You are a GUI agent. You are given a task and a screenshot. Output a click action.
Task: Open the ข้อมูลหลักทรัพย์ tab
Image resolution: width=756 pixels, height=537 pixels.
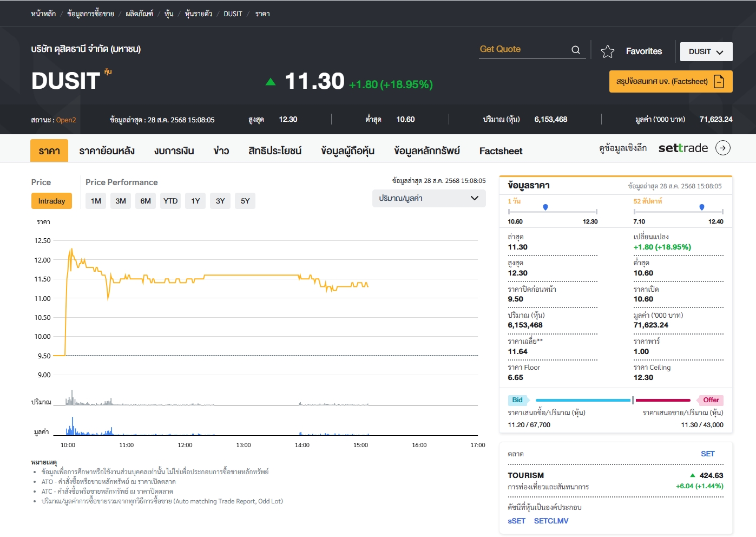(x=426, y=150)
